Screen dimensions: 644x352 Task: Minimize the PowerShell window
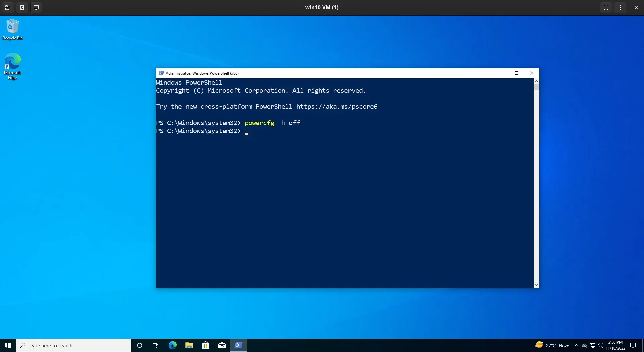[501, 73]
